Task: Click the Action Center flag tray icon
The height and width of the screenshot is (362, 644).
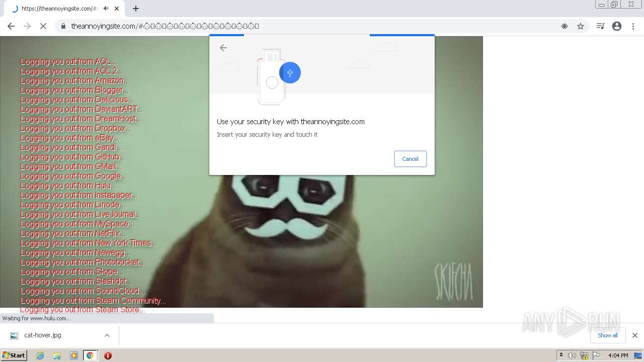Action: click(x=596, y=355)
